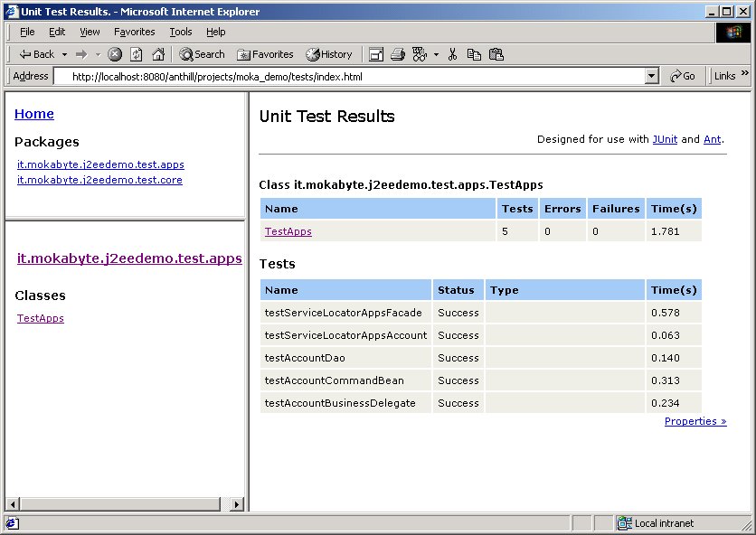Open the File menu
The image size is (756, 535).
coord(27,32)
